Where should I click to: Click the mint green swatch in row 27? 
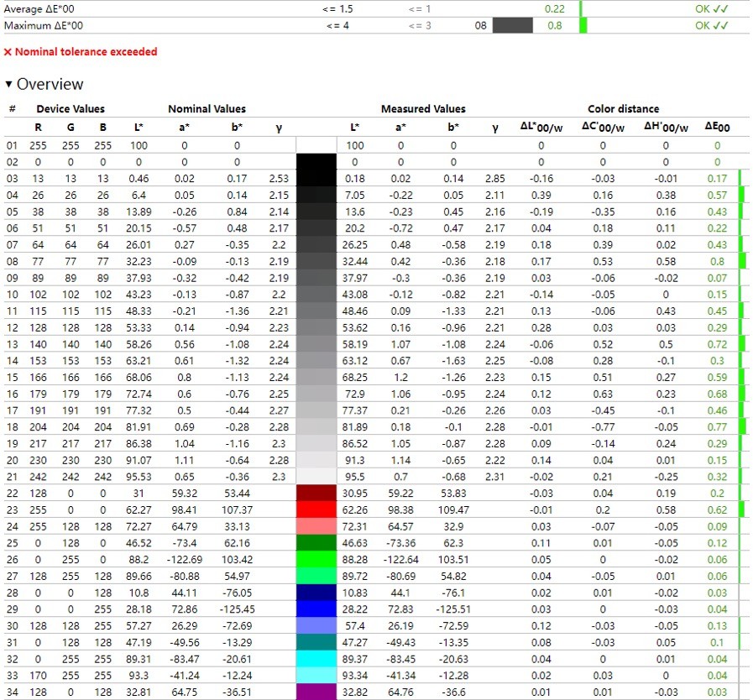point(316,576)
